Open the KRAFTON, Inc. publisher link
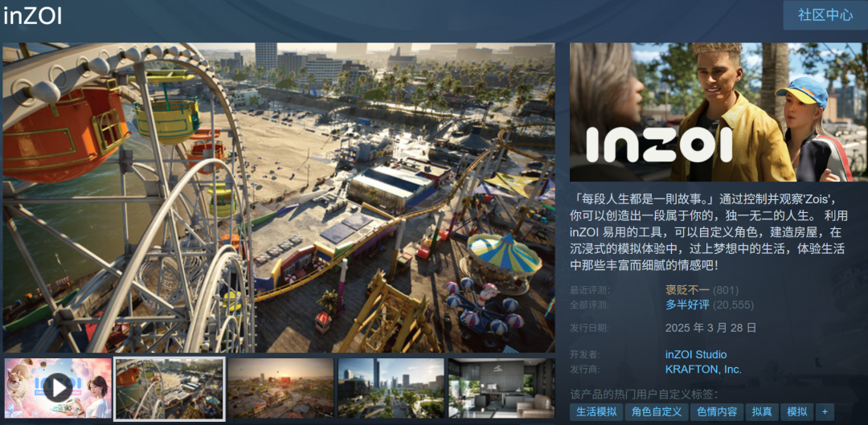 [703, 369]
